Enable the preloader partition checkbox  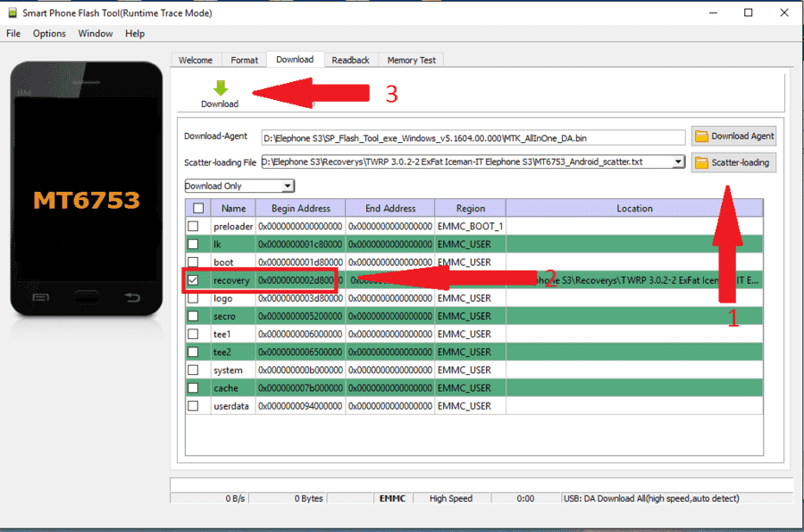[193, 226]
